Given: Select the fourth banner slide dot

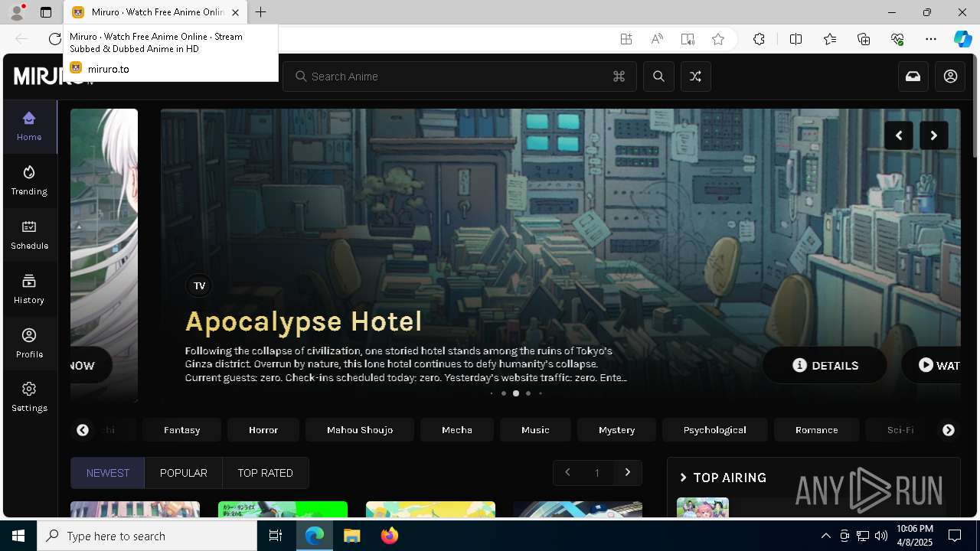Looking at the screenshot, I should [528, 393].
